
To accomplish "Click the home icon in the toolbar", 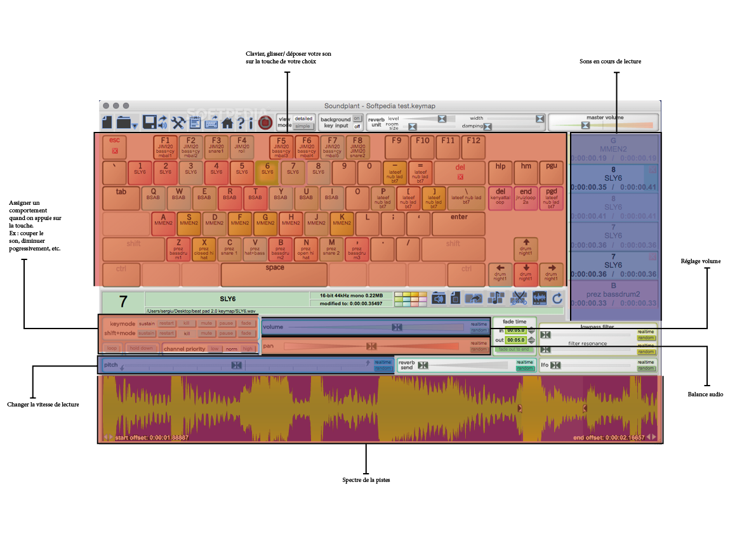I will [228, 122].
